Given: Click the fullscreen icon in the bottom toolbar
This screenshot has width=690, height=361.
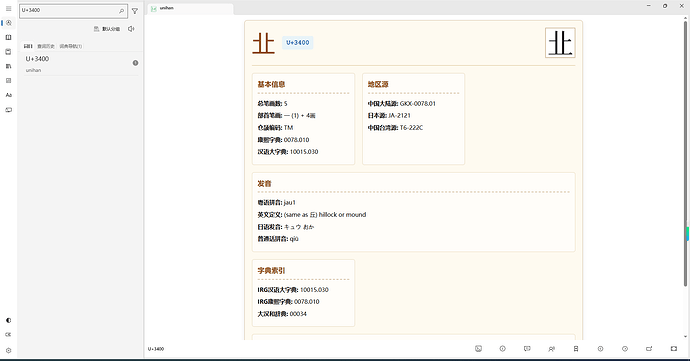Looking at the screenshot, I should pyautogui.click(x=674, y=349).
